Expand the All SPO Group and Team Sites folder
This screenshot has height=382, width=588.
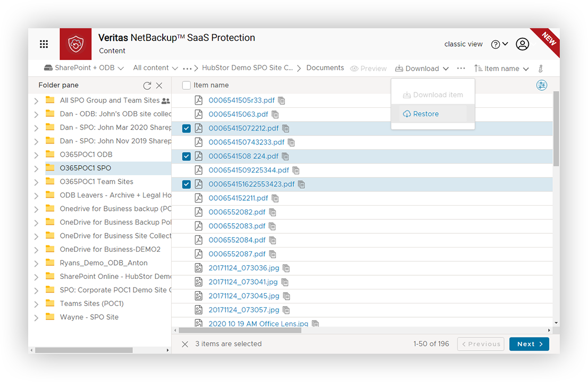click(36, 101)
